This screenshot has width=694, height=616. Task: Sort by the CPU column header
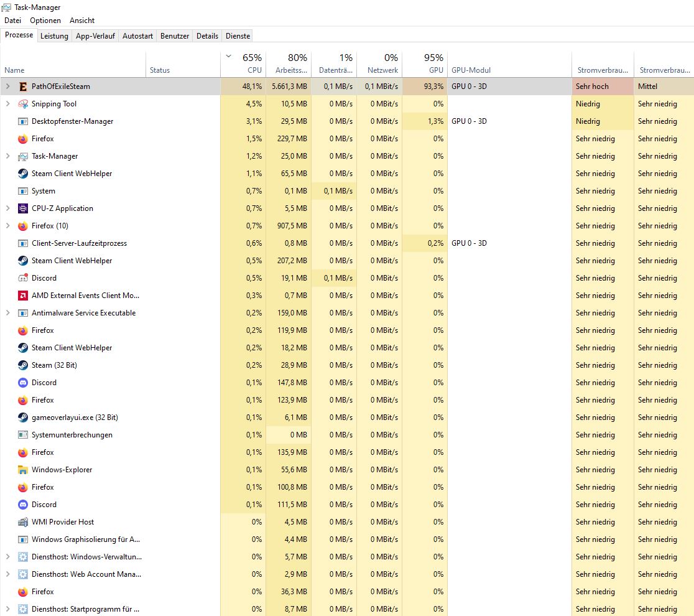point(243,63)
